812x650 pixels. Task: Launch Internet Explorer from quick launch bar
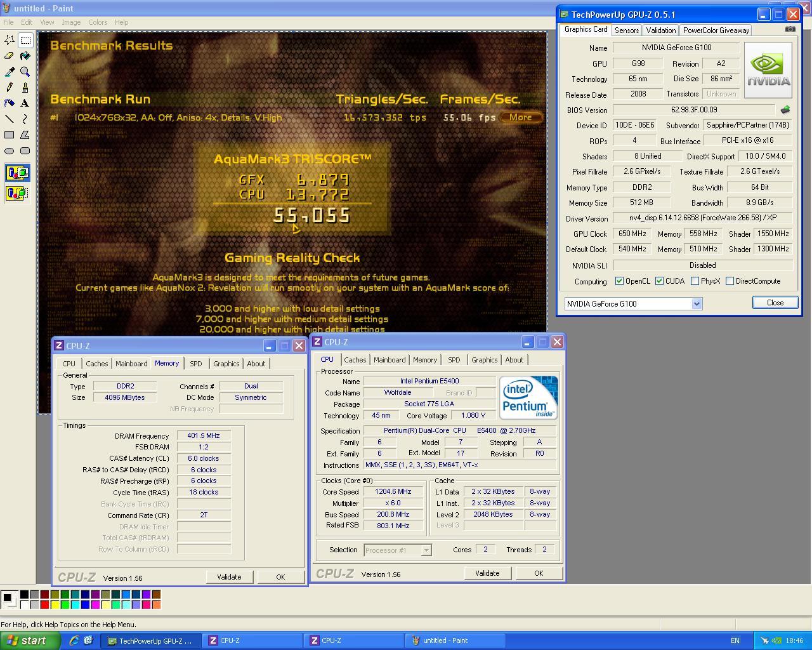74,640
